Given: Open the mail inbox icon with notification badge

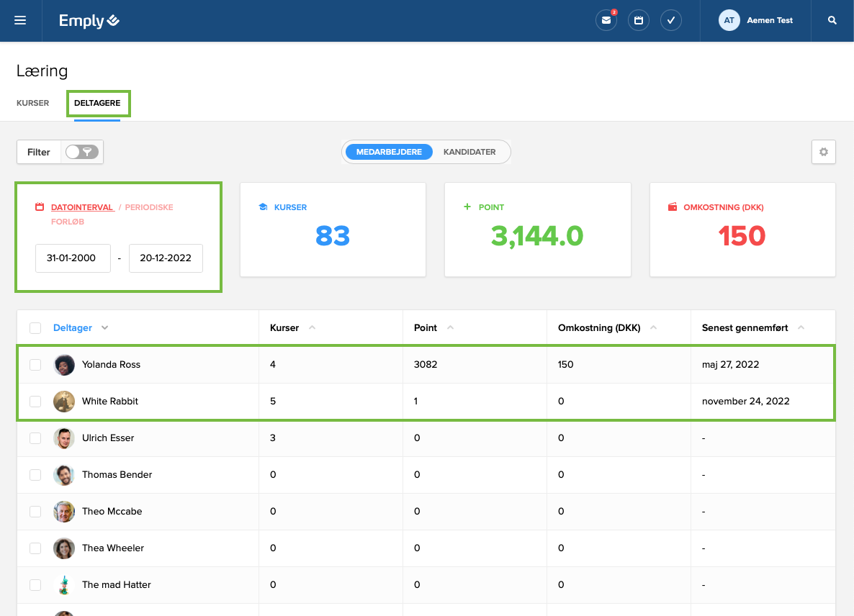Looking at the screenshot, I should [606, 21].
